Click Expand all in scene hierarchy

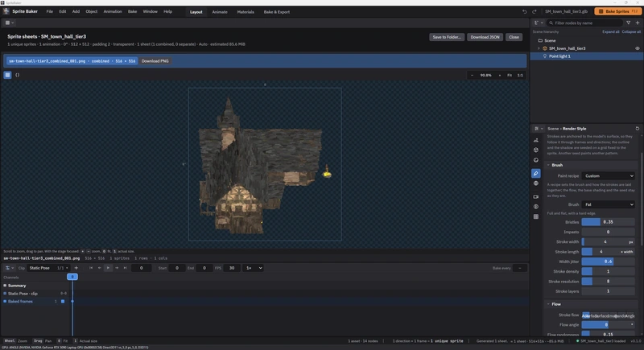(611, 31)
